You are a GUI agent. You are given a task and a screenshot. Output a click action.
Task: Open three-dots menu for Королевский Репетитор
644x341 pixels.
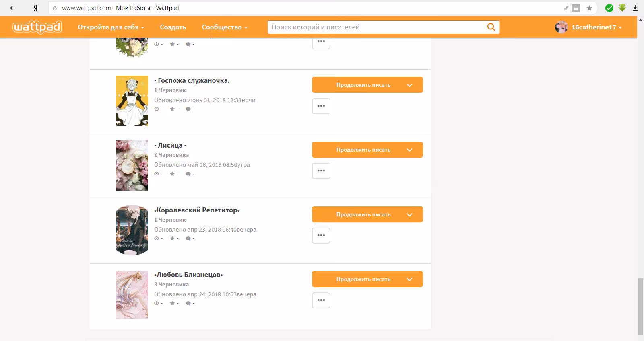click(321, 236)
